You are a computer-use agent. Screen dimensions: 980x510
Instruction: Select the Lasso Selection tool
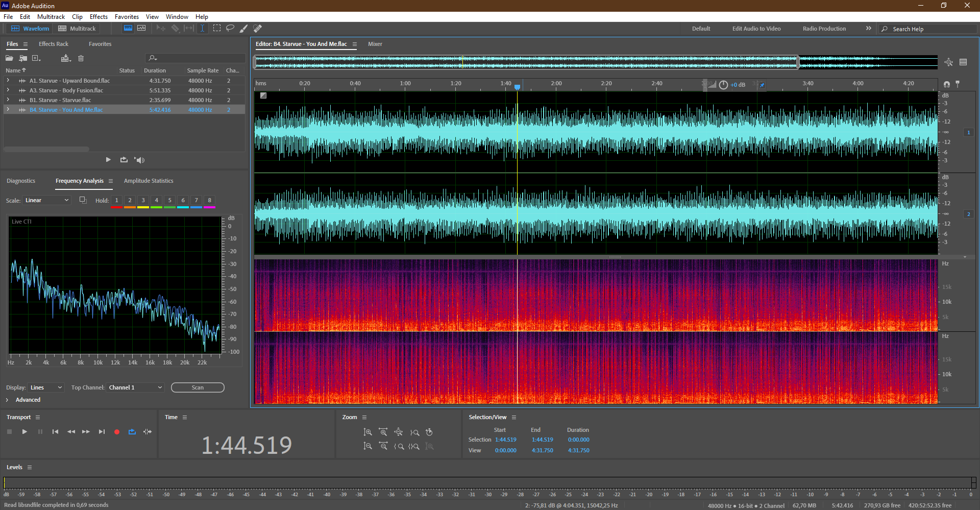(230, 28)
